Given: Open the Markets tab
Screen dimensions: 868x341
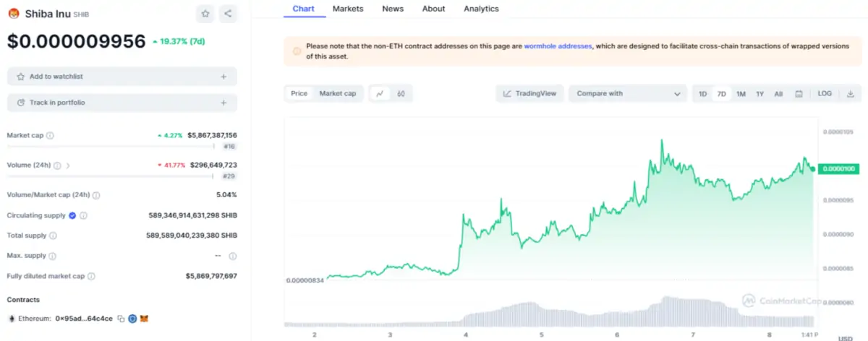Looking at the screenshot, I should pos(348,9).
